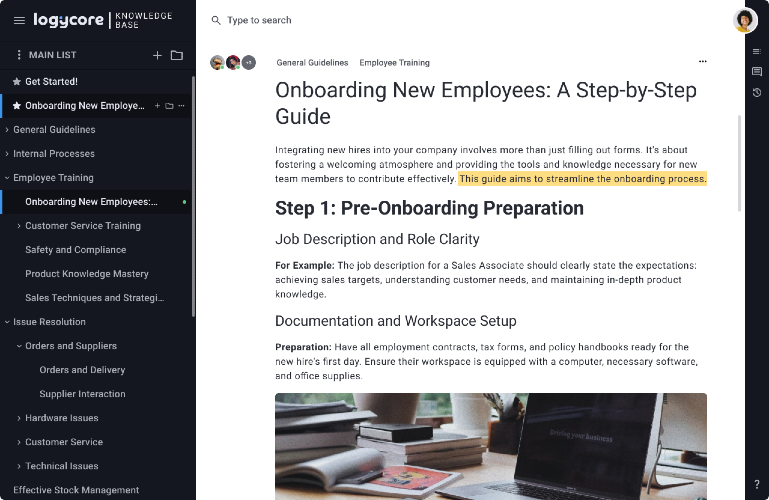Click the logycore Knowledge Base logo
The image size is (769, 500).
[103, 20]
